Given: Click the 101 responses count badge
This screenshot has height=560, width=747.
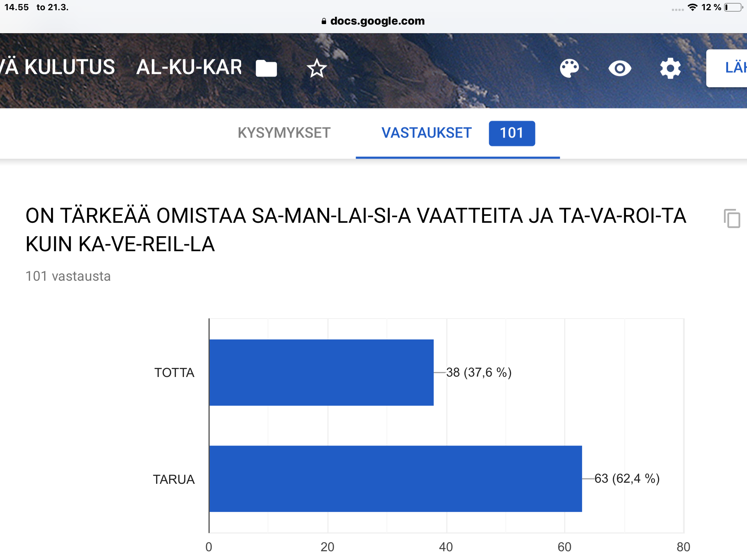Looking at the screenshot, I should (512, 133).
